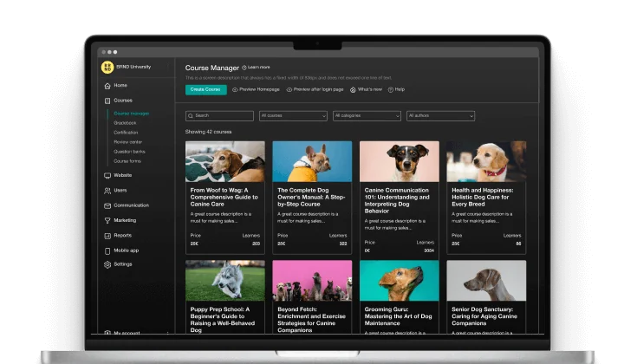This screenshot has width=624, height=364.
Task: Select Gradebook in the Courses submenu
Action: (x=125, y=123)
